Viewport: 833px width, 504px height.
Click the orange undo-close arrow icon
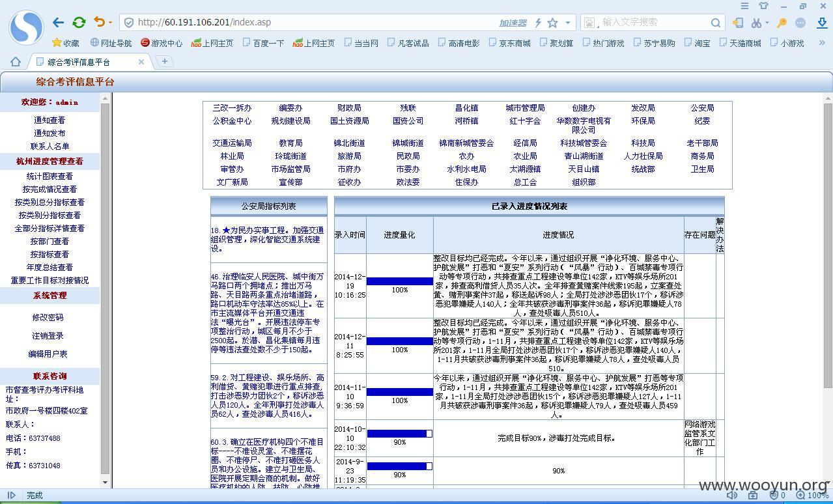pos(99,22)
